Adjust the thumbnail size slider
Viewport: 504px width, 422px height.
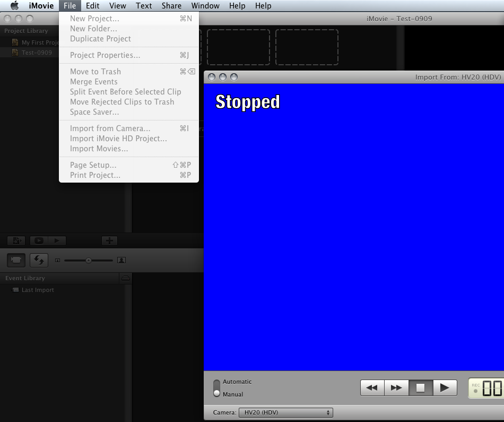click(89, 260)
